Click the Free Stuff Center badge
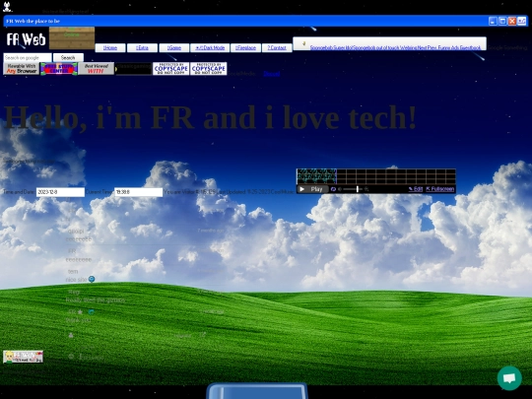This screenshot has width=532, height=399. point(59,69)
